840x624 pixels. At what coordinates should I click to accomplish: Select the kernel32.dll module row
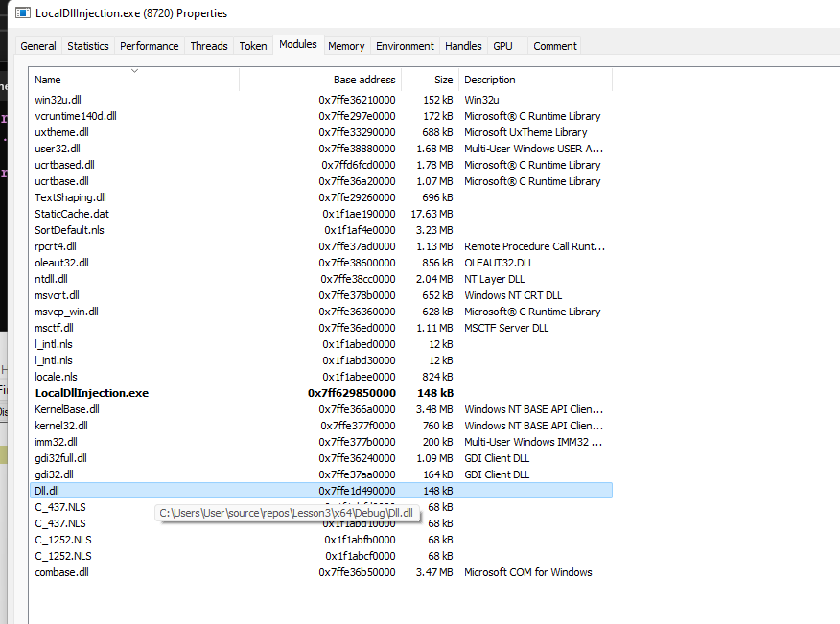click(61, 426)
